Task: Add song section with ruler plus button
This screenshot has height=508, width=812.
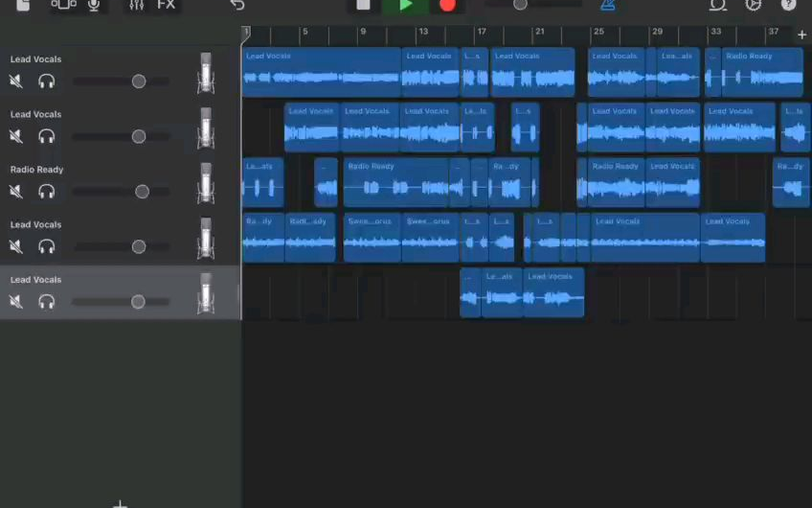Action: [x=801, y=35]
